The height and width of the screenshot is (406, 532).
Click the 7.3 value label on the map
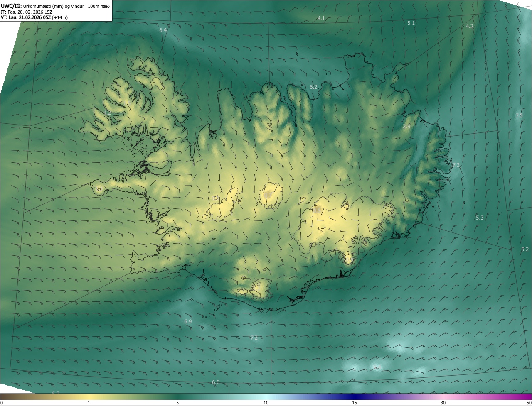456,165
